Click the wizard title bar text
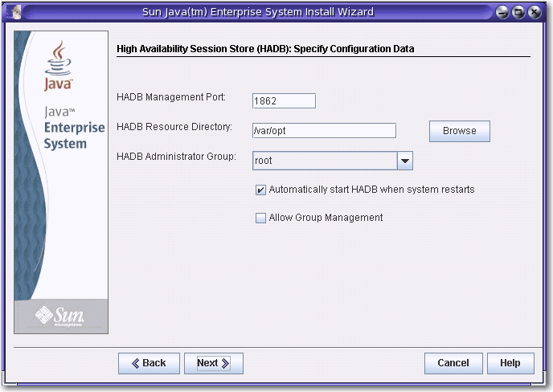 point(275,12)
